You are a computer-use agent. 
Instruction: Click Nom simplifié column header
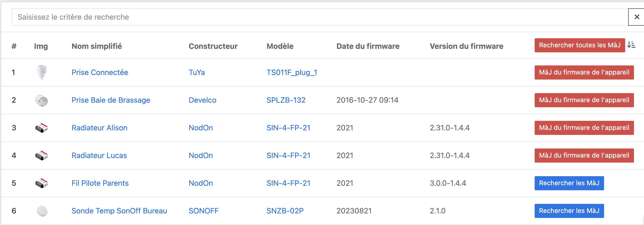point(97,46)
